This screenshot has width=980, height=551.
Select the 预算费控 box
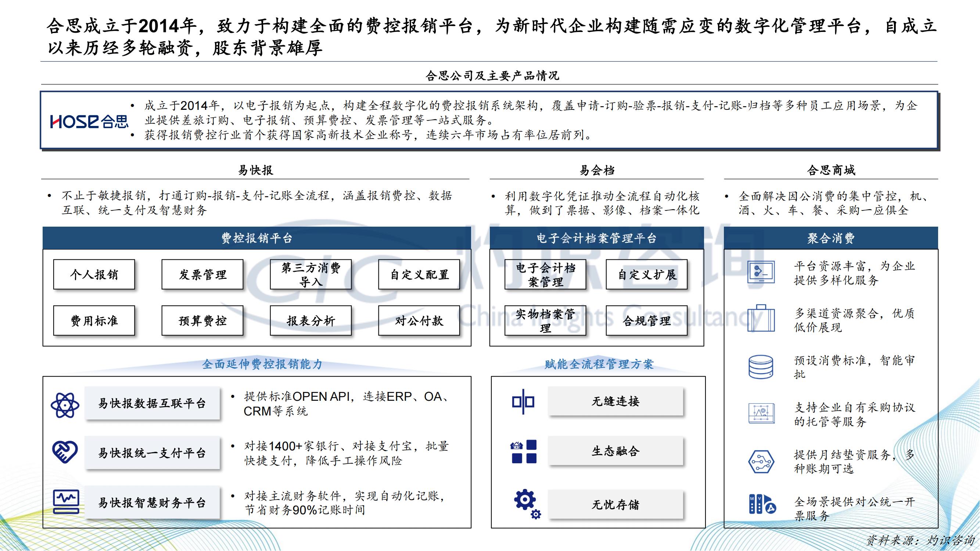(x=202, y=321)
